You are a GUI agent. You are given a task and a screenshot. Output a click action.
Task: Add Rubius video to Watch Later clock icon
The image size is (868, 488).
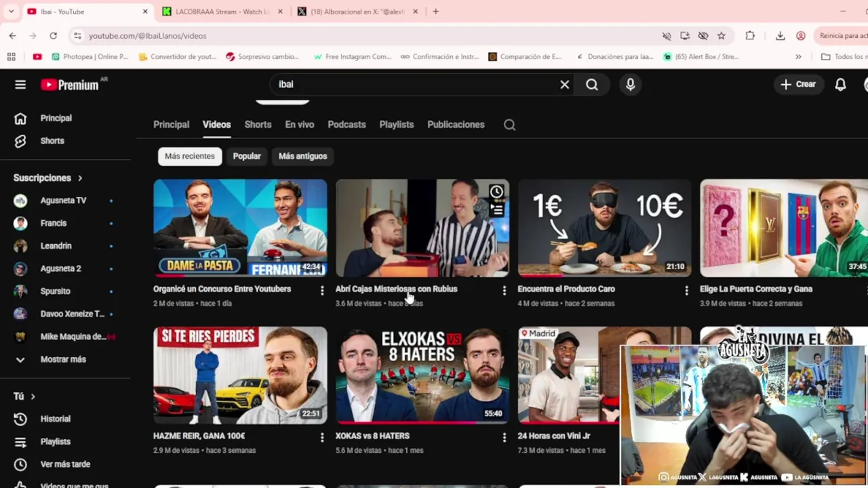[497, 192]
